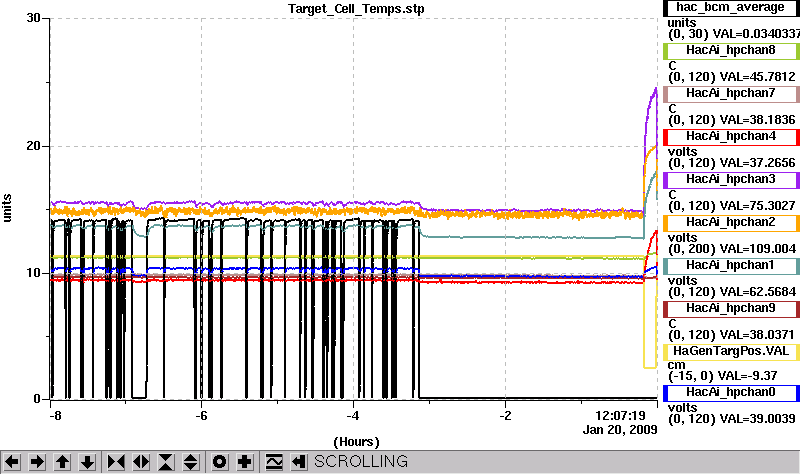The height and width of the screenshot is (474, 800).
Task: Select the HacAi_hpchan8 curve legend
Action: click(731, 51)
